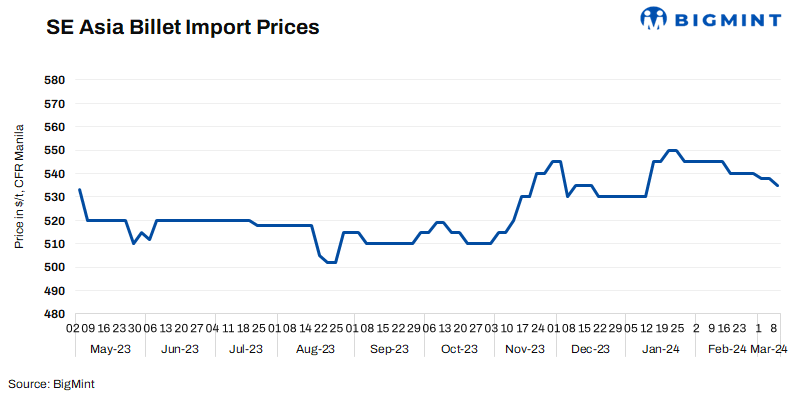Click the Sep-23 month label

click(388, 349)
